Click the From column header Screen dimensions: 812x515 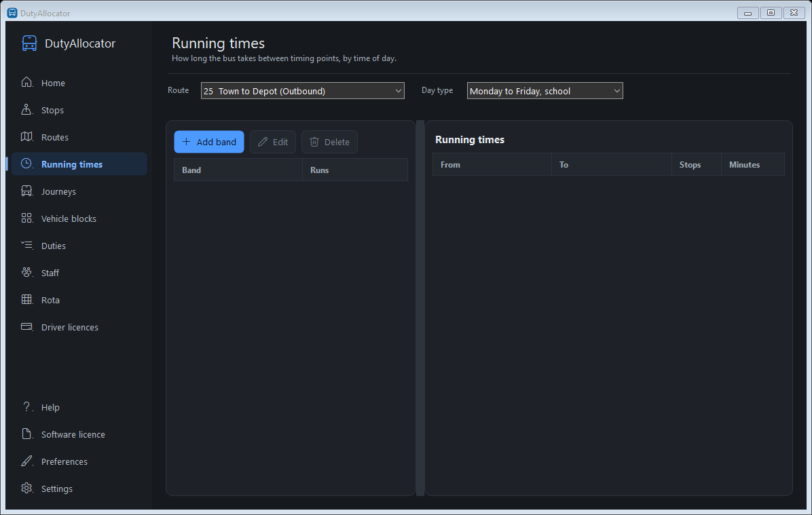492,165
